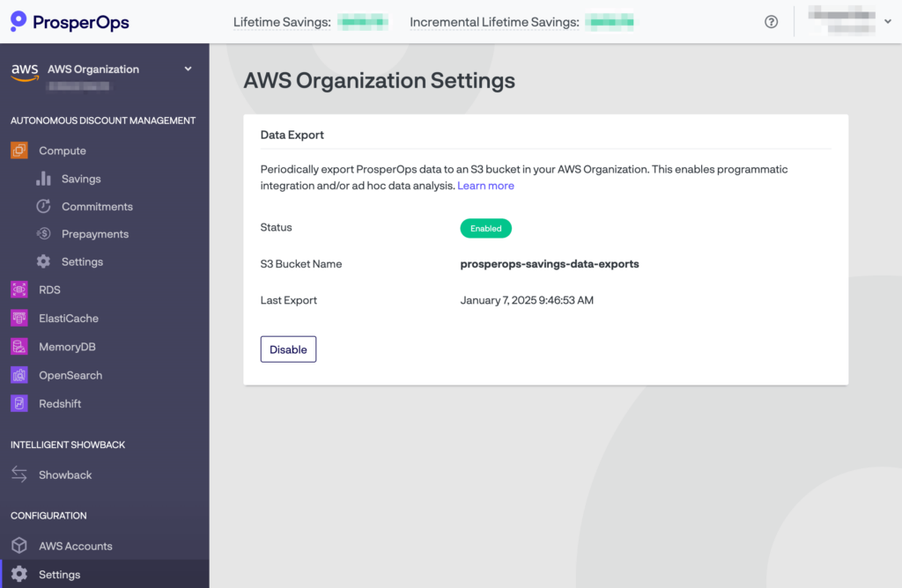Viewport: 902px width, 588px height.
Task: Open the user account dropdown arrow
Action: click(888, 21)
